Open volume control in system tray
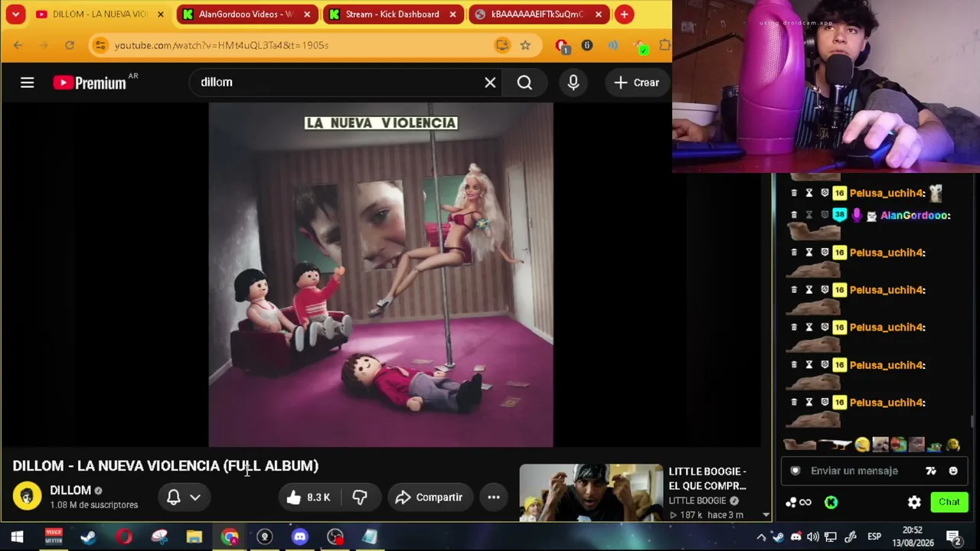The width and height of the screenshot is (980, 551). 813,536
